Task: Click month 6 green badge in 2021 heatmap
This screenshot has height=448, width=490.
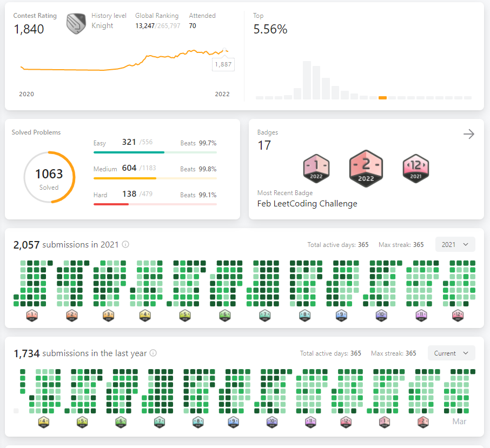Action: click(x=224, y=315)
